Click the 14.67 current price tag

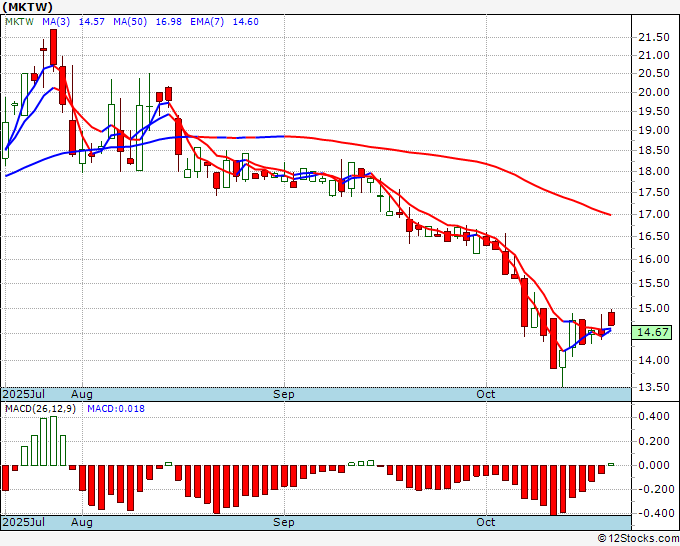tap(653, 333)
